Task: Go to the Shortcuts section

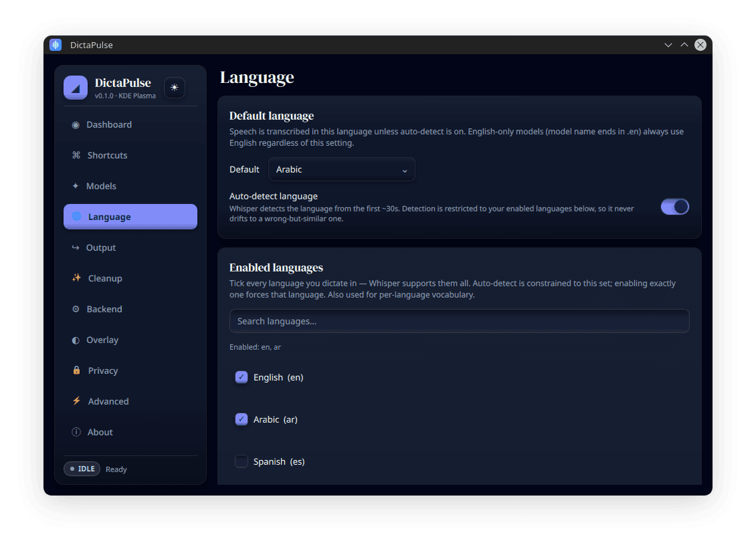Action: point(130,155)
